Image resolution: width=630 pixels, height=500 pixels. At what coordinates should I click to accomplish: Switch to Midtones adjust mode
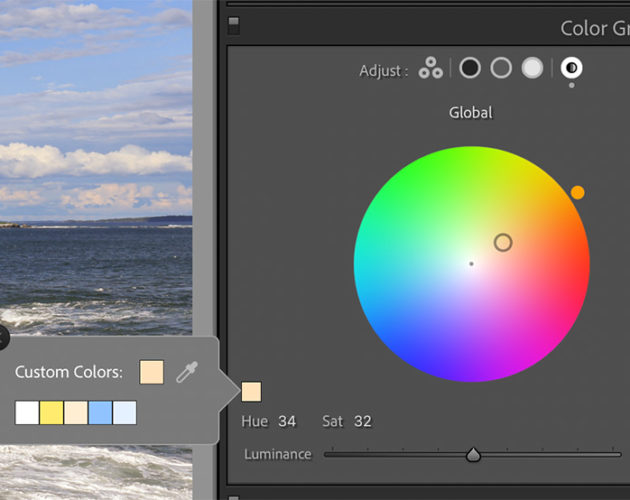(x=501, y=68)
